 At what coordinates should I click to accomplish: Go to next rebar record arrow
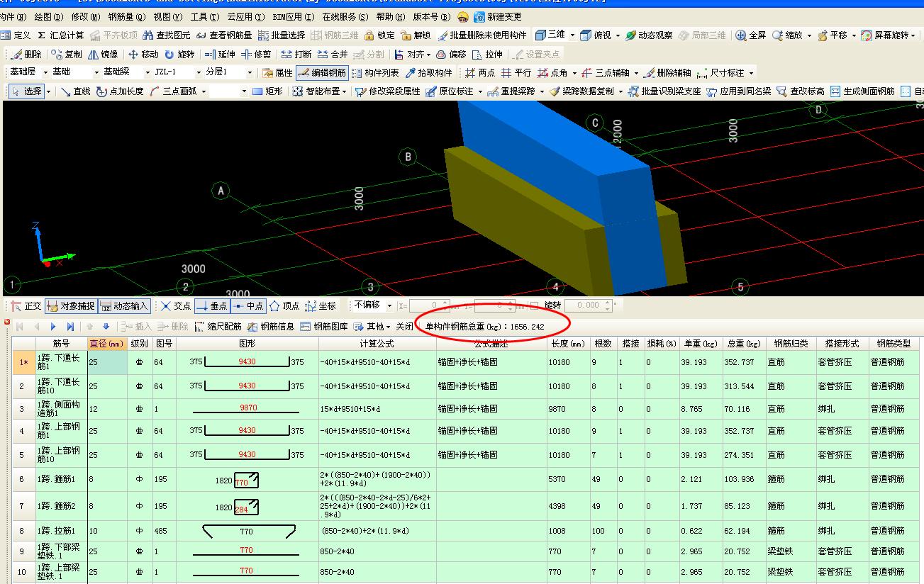[x=53, y=327]
